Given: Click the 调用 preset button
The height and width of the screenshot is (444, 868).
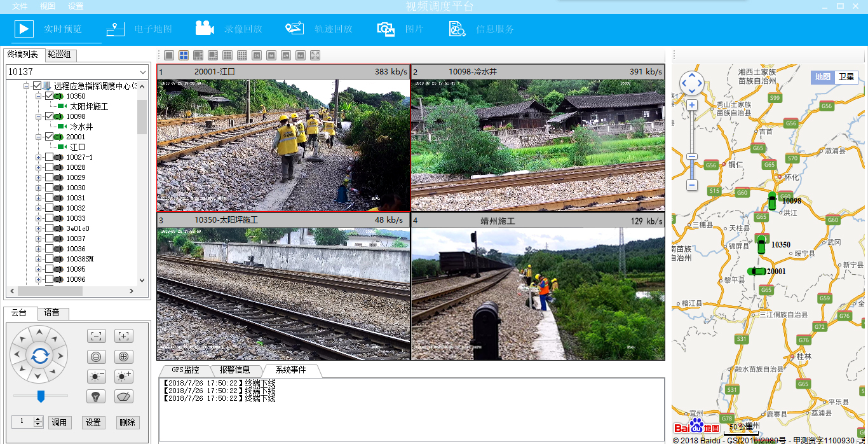Looking at the screenshot, I should tap(60, 422).
